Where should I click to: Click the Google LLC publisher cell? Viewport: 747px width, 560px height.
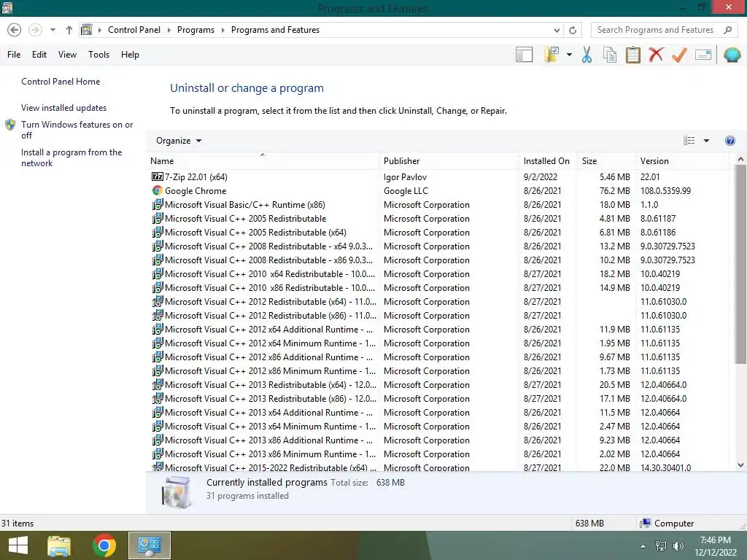[x=406, y=191]
